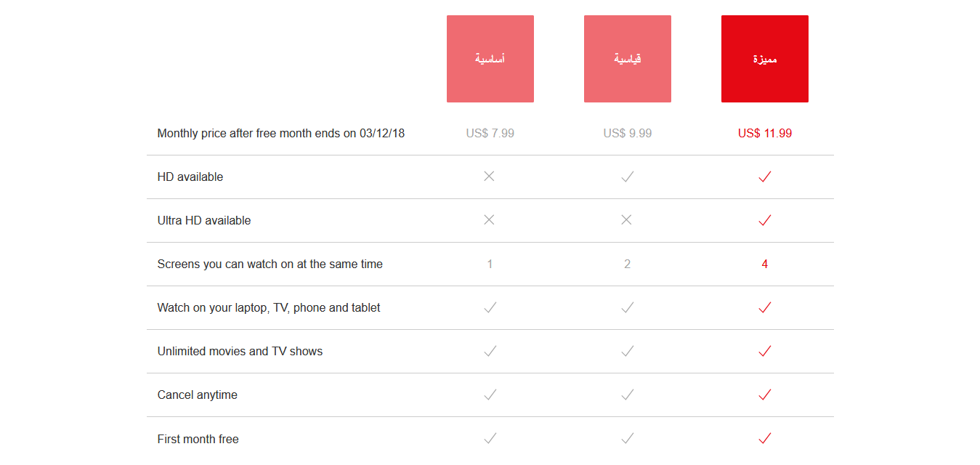Image resolution: width=980 pixels, height=465 pixels.
Task: Click the Ultra HD X icon for Basic plan
Action: click(489, 220)
